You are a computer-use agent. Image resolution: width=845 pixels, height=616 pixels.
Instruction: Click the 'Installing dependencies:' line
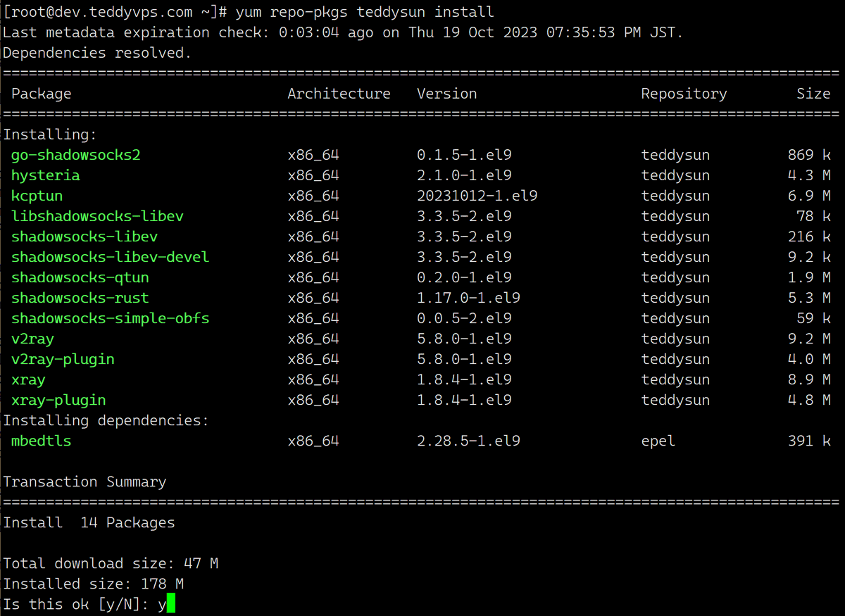106,420
